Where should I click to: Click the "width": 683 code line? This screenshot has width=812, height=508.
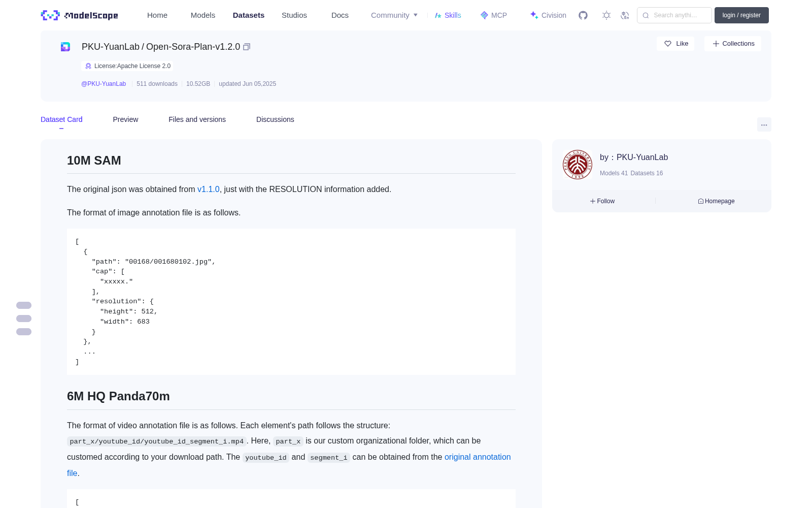point(125,322)
